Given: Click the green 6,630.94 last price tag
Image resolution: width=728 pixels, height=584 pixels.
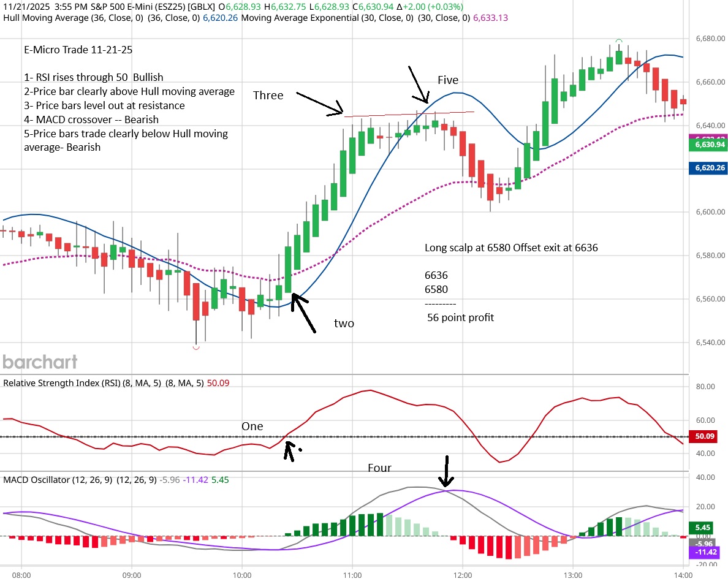Looking at the screenshot, I should tap(708, 145).
